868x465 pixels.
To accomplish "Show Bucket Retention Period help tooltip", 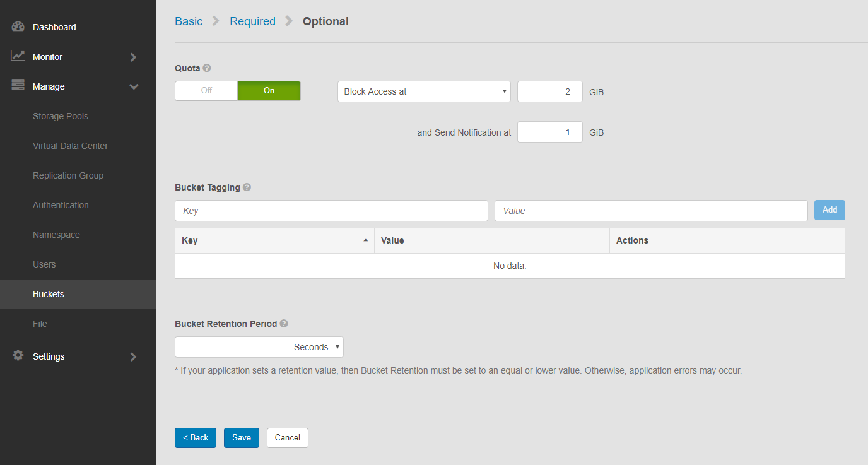I will click(284, 324).
